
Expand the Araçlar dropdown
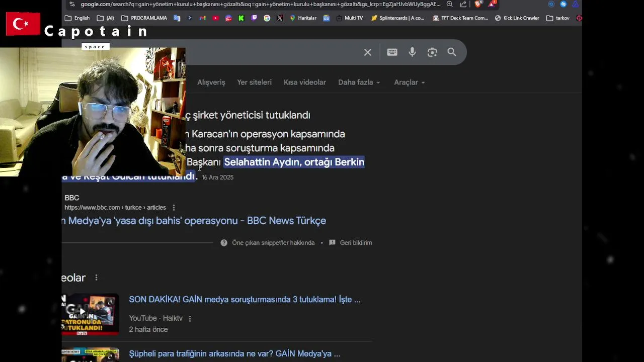tap(409, 82)
